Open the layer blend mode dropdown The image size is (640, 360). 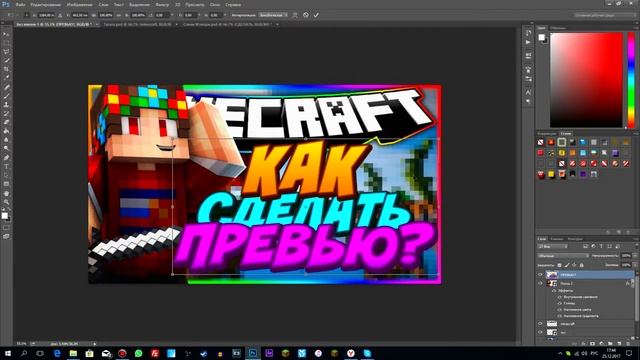tap(563, 256)
